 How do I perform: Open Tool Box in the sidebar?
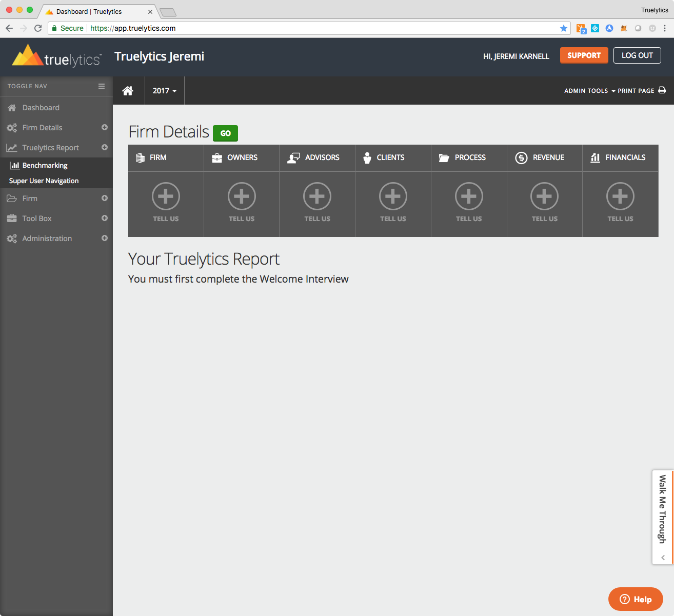coord(37,218)
